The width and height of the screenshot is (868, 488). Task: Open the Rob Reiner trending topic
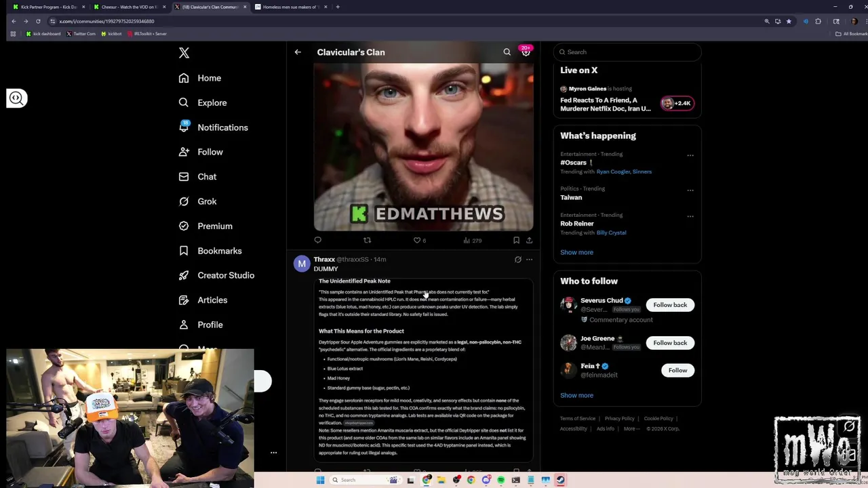pos(576,224)
